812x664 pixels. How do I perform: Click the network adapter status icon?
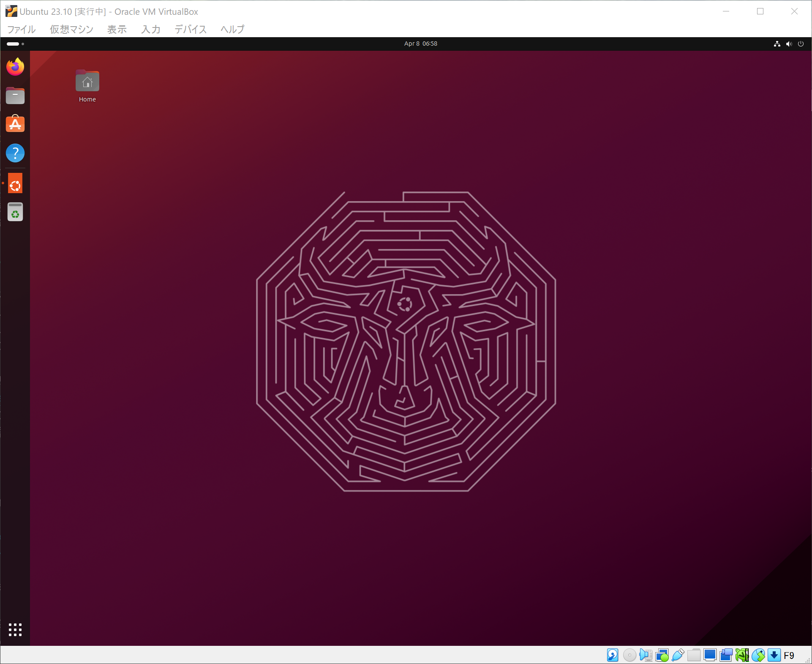[662, 655]
